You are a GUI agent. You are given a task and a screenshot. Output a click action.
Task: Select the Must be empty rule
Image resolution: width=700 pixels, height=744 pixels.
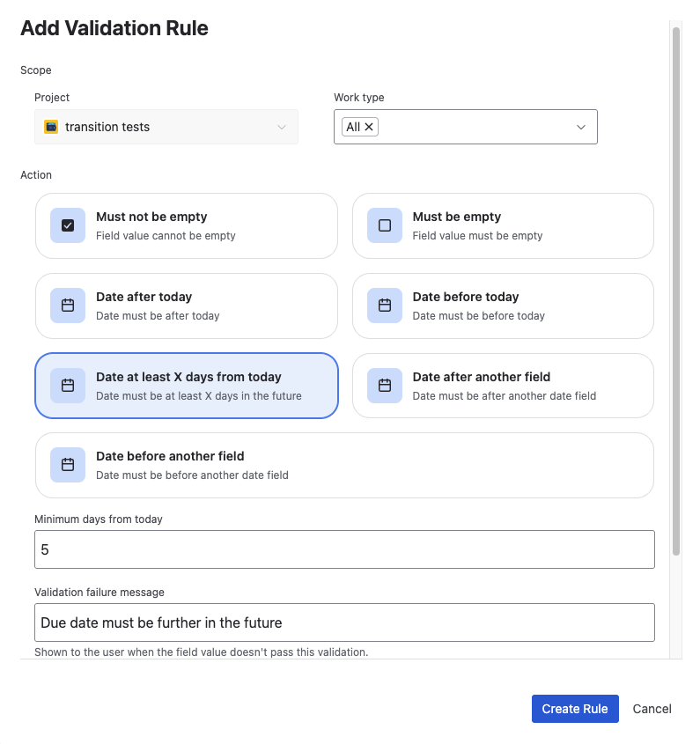[x=502, y=225]
